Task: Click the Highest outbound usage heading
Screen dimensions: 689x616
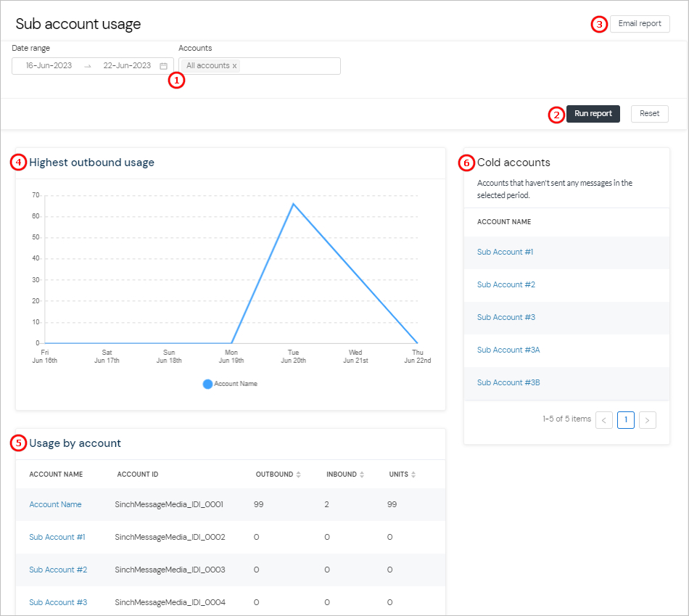Action: coord(92,163)
